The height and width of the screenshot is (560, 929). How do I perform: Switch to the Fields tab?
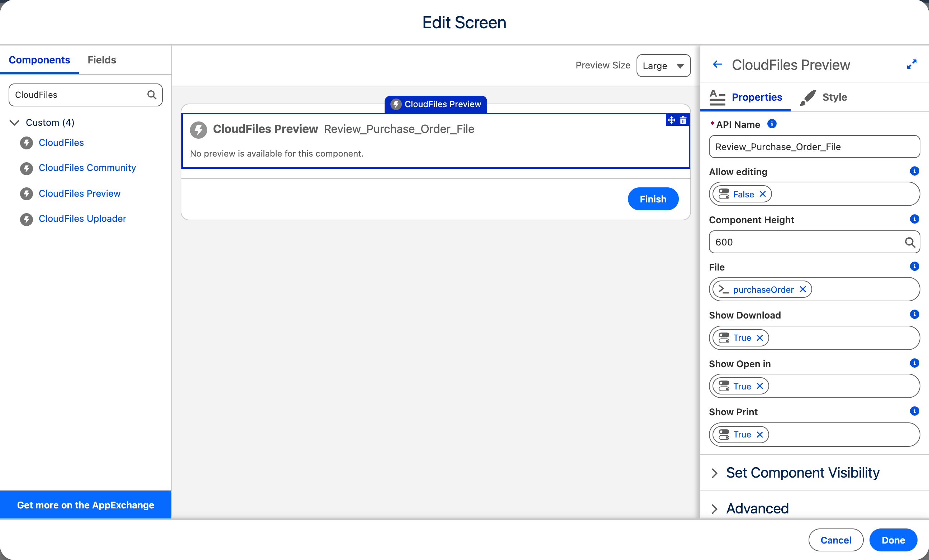click(102, 60)
